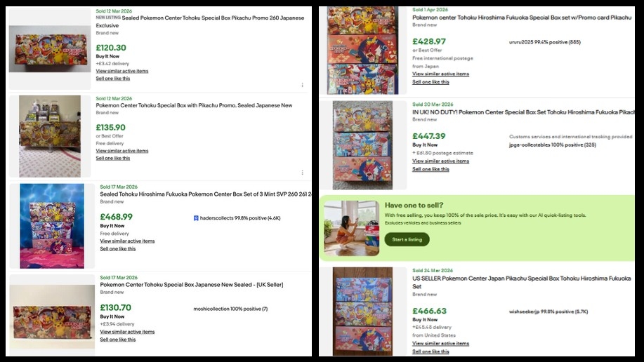Open the US SELLER listing's thumbnail image
The height and width of the screenshot is (362, 644).
pyautogui.click(x=362, y=311)
